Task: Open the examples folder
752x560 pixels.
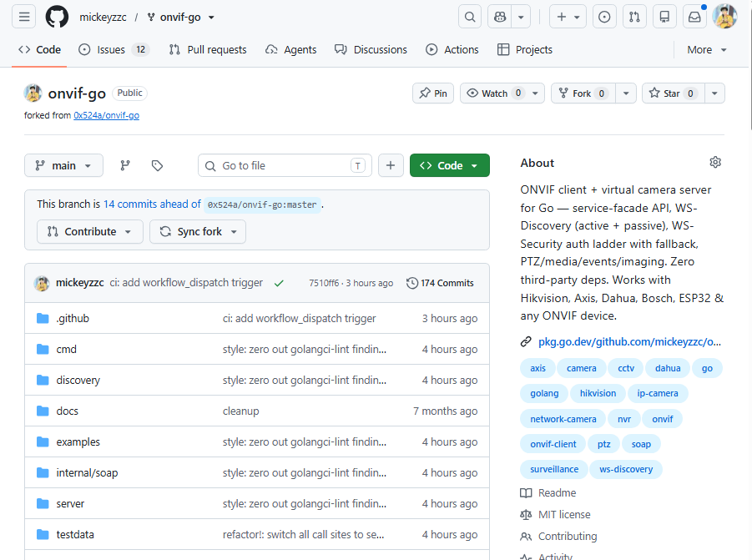Action: click(x=78, y=442)
